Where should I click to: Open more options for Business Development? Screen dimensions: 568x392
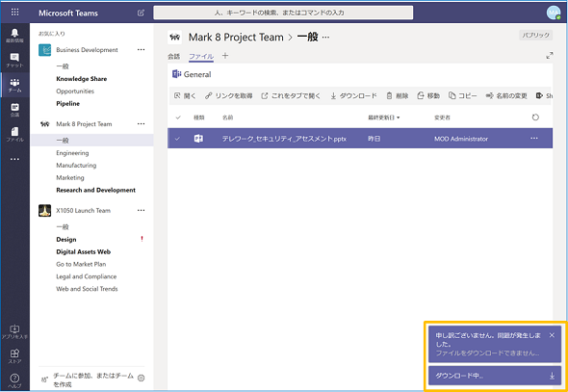point(141,50)
